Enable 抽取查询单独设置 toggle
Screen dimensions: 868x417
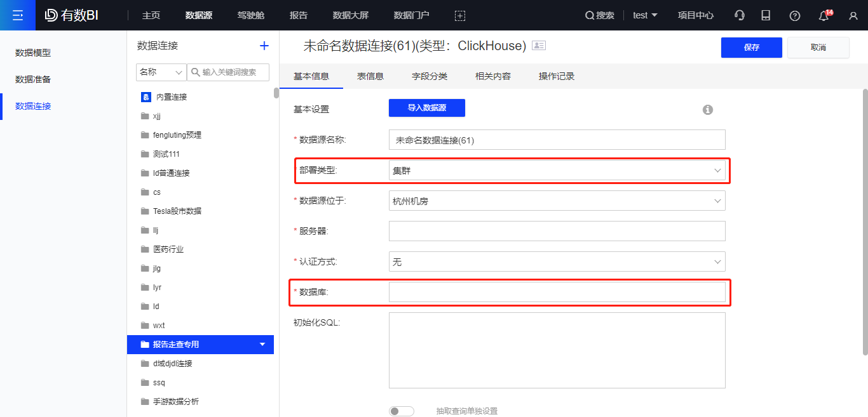point(401,411)
